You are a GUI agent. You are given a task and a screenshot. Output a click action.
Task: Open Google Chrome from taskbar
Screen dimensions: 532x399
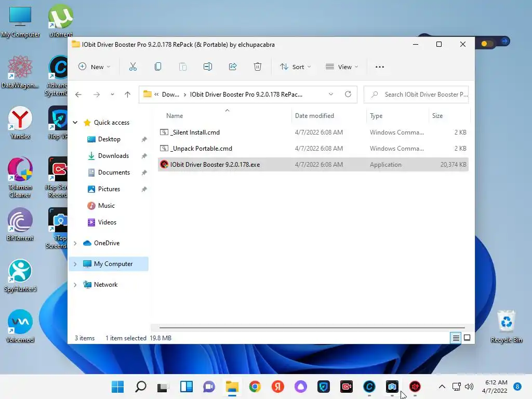[255, 387]
